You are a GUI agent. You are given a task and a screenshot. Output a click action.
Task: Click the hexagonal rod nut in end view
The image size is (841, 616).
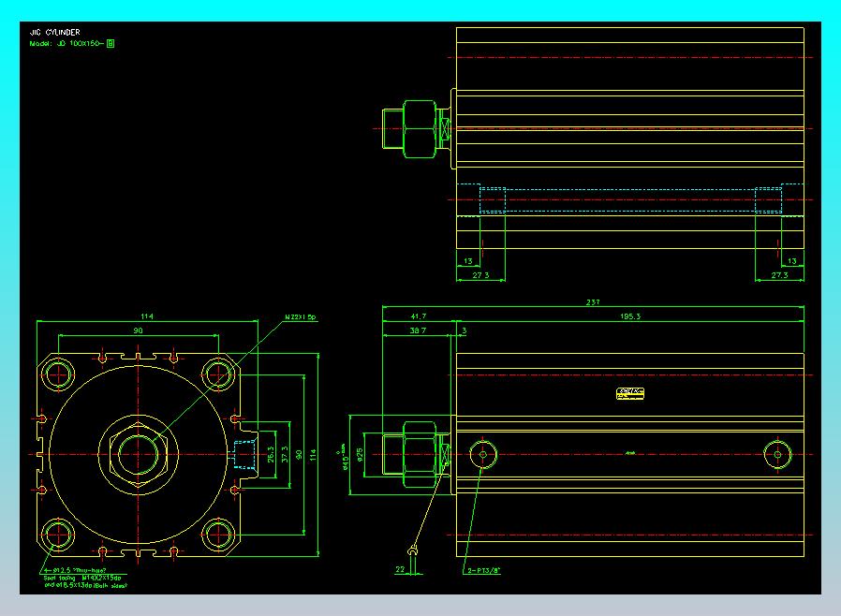point(139,454)
